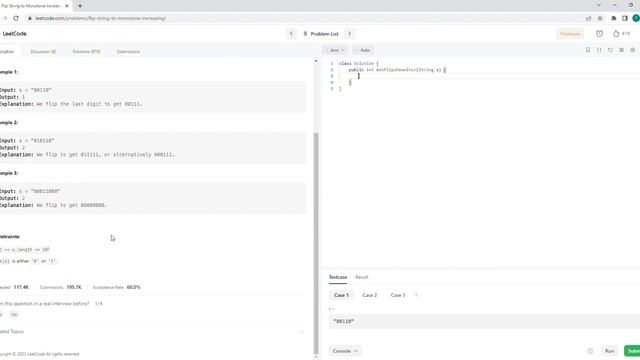Switch to the Discussion tab
640x360 pixels.
click(x=43, y=51)
